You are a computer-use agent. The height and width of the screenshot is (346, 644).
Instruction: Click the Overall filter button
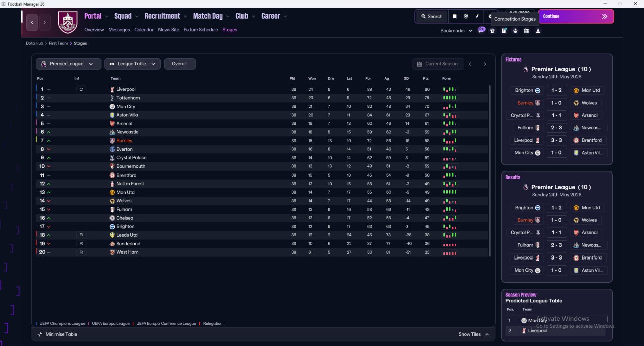pos(179,64)
